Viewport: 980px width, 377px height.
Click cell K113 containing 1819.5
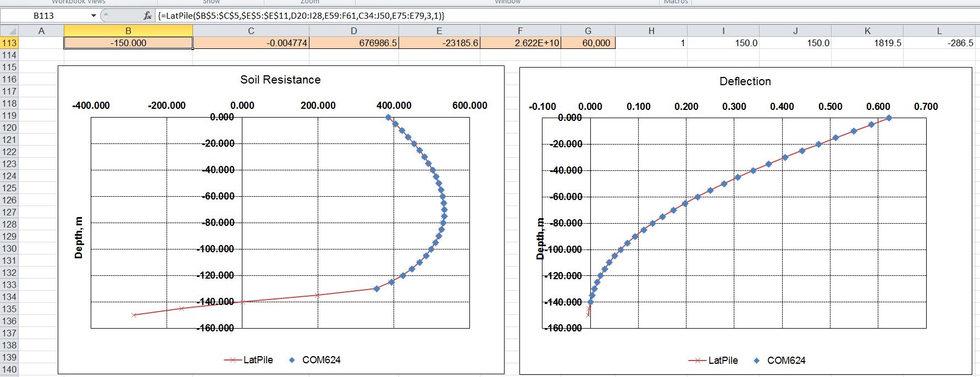pos(867,43)
